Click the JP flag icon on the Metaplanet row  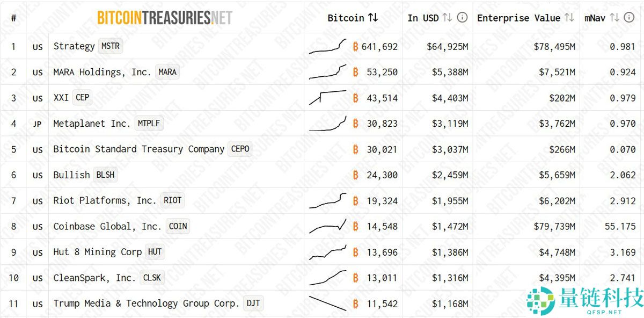click(37, 124)
